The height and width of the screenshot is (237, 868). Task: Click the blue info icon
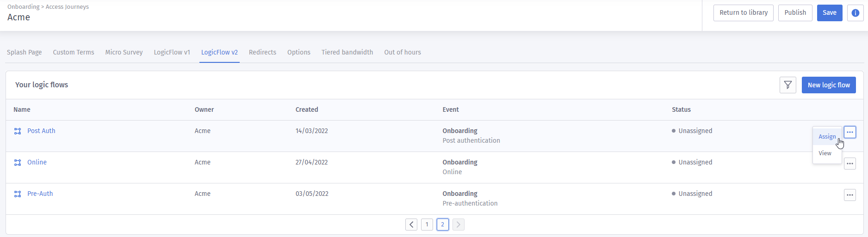point(855,13)
